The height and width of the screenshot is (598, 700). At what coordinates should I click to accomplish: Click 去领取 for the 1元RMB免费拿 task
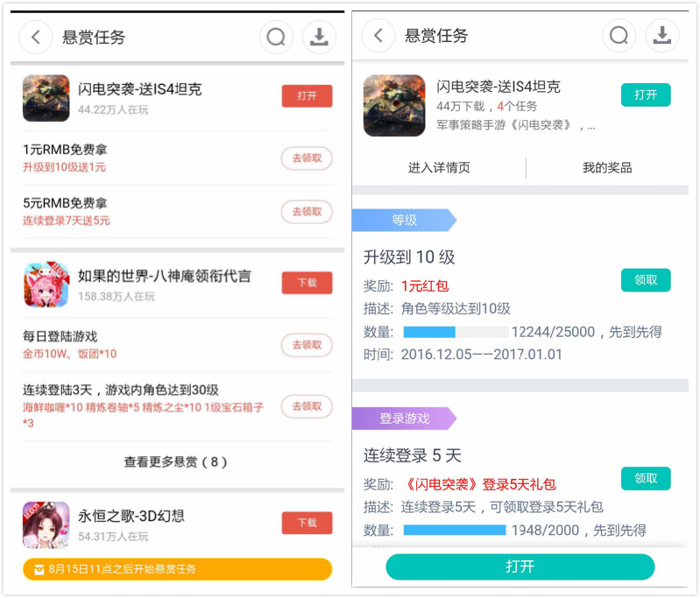[307, 158]
